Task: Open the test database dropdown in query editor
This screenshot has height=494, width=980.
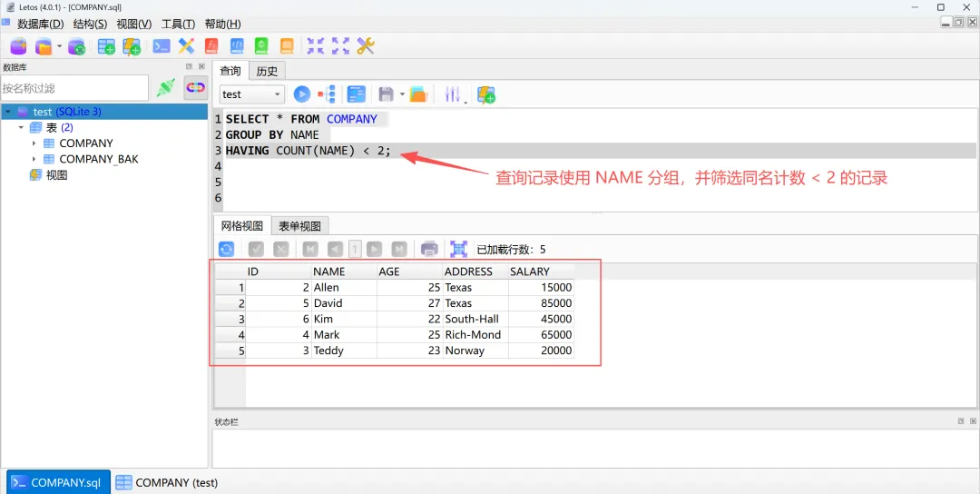Action: (252, 94)
